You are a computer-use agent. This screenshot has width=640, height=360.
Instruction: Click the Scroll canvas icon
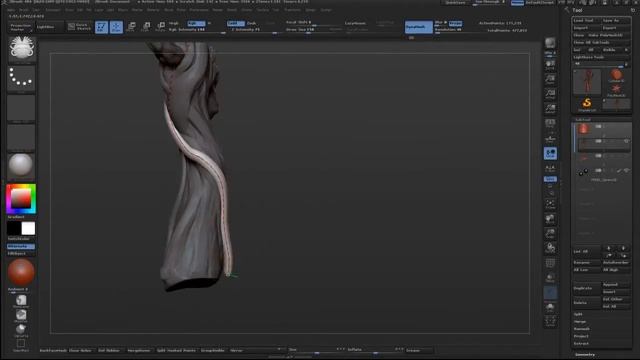point(550,65)
